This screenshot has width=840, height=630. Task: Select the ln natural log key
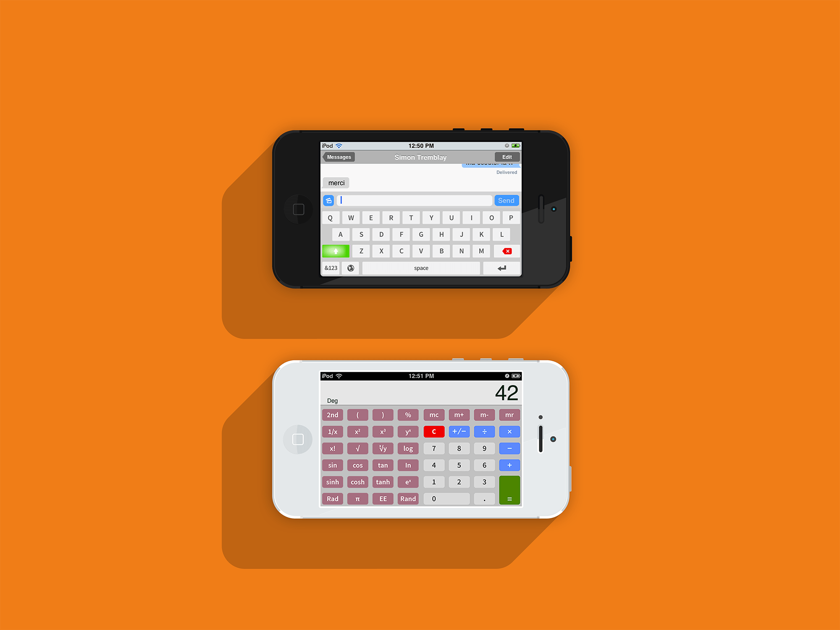[408, 465]
